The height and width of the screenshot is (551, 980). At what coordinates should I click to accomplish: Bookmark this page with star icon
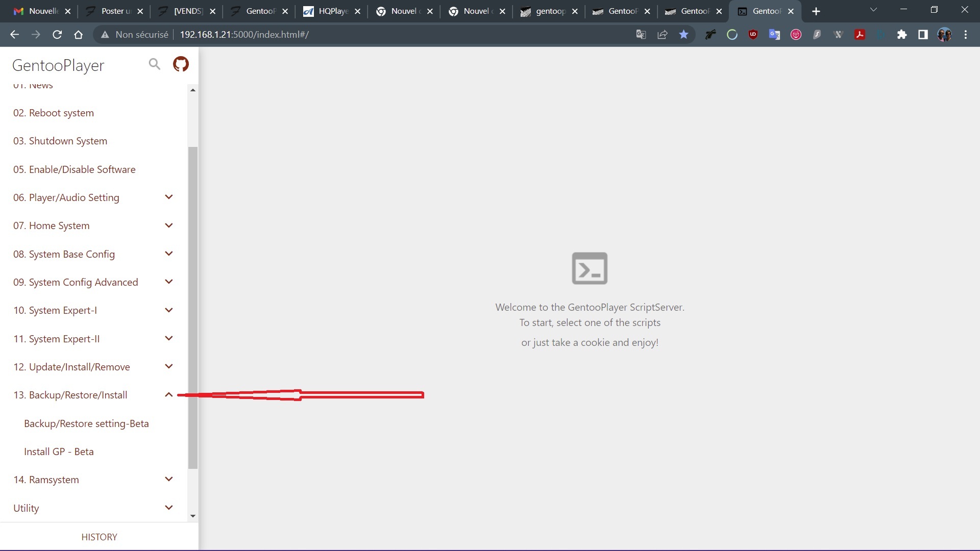[683, 35]
